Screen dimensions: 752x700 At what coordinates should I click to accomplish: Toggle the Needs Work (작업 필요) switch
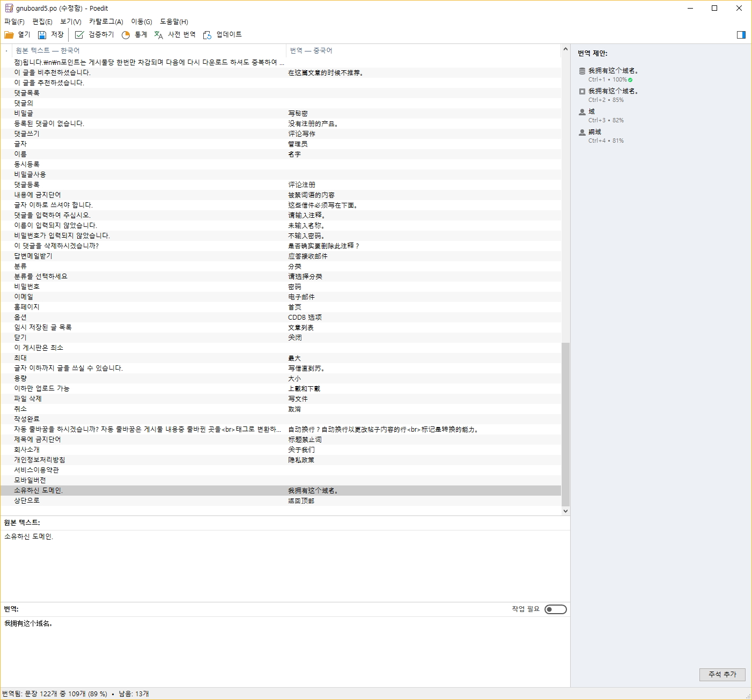(555, 609)
